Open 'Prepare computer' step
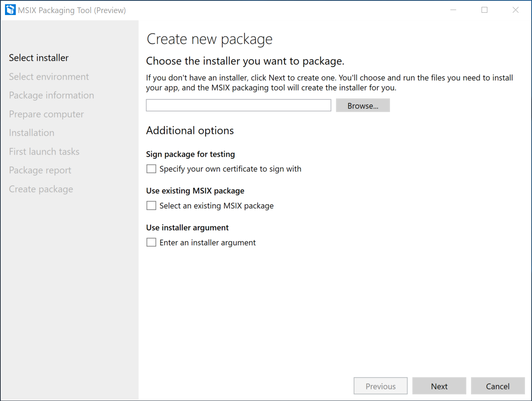The width and height of the screenshot is (532, 401). pos(47,114)
